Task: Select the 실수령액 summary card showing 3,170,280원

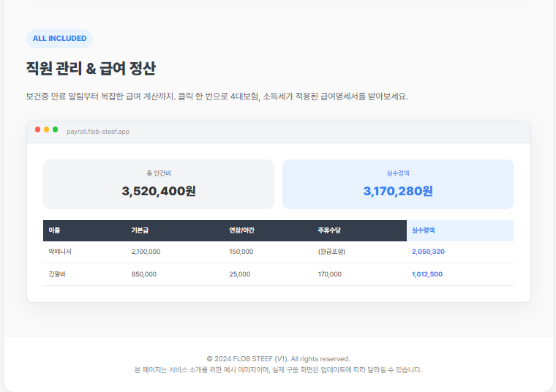Action: point(398,184)
